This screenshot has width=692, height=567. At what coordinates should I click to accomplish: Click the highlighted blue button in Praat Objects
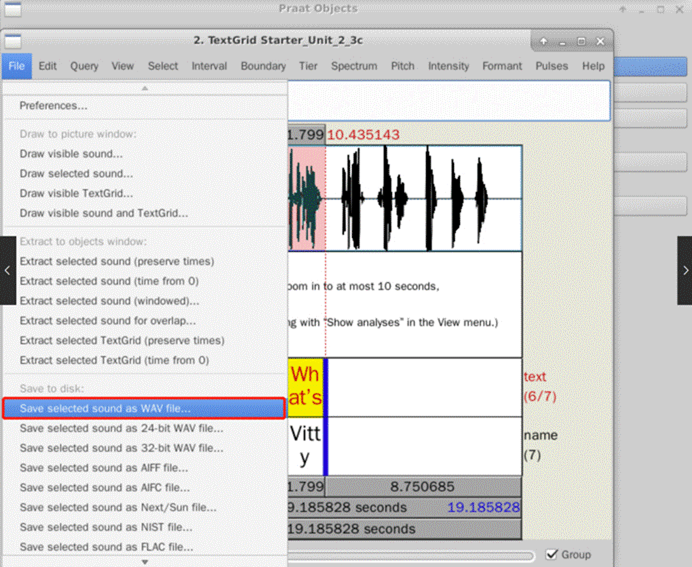click(651, 67)
